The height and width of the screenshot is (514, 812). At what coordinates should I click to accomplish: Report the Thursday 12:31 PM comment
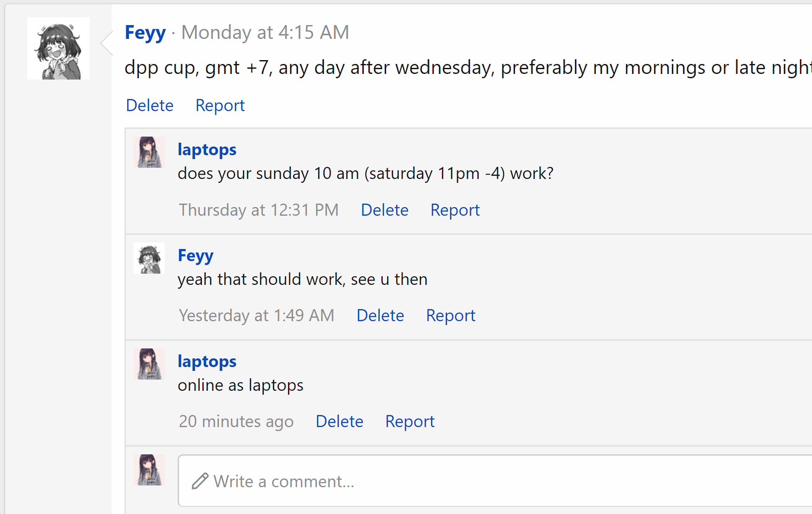click(455, 210)
